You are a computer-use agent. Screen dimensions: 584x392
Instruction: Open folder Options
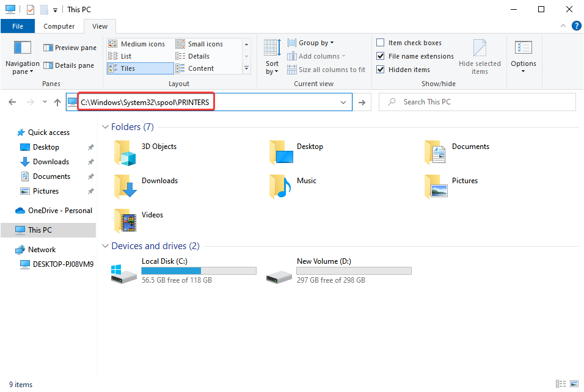point(524,56)
